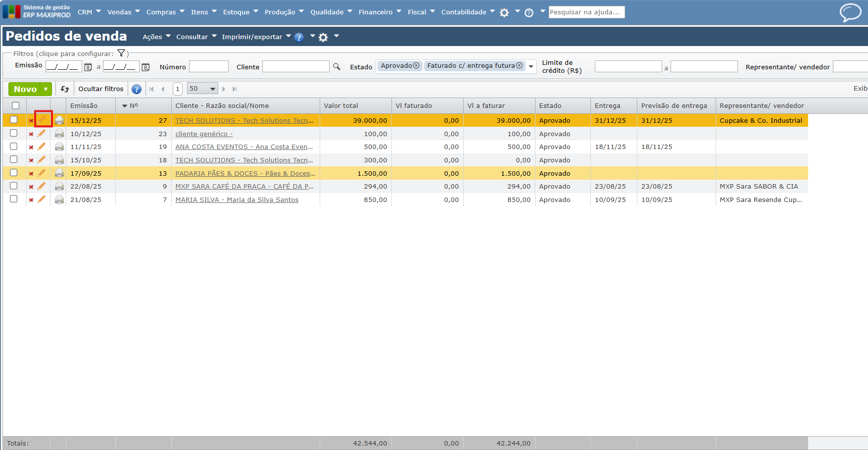Expand the Estado filter dropdown arrow
Image resolution: width=868 pixels, height=450 pixels.
531,66
